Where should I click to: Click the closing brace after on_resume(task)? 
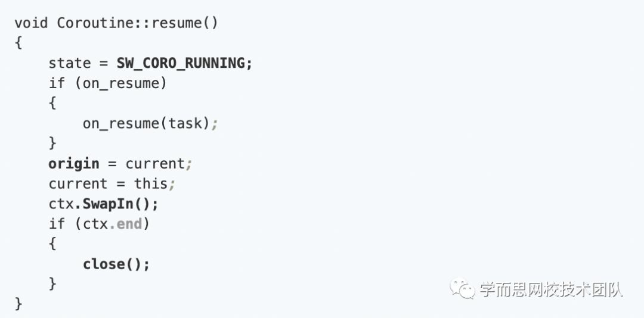coord(52,143)
